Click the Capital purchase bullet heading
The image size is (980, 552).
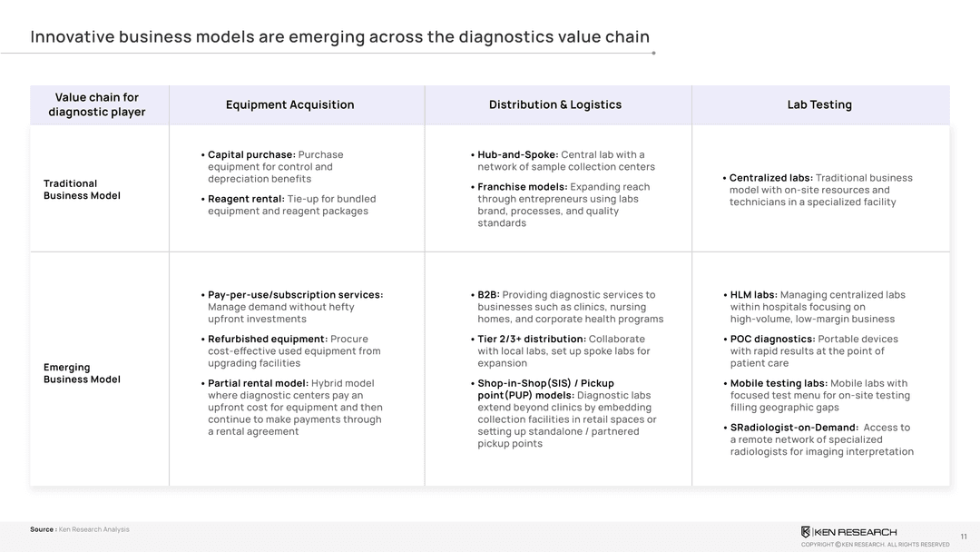pos(251,155)
